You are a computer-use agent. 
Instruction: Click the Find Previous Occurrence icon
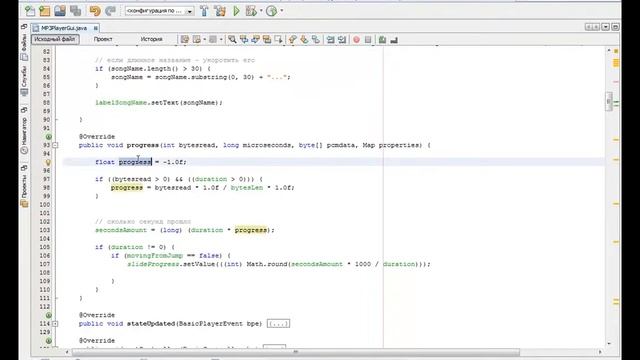coord(244,40)
